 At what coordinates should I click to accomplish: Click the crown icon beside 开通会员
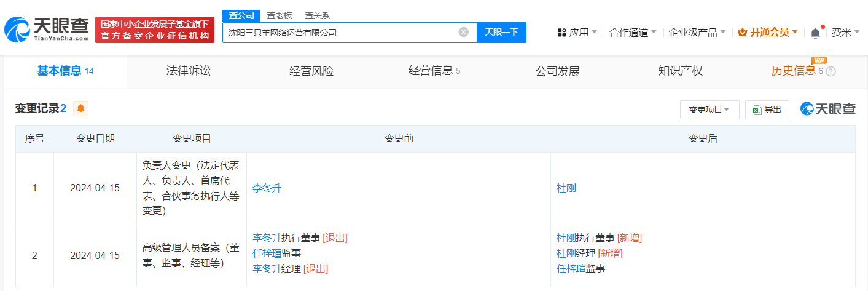coord(742,33)
